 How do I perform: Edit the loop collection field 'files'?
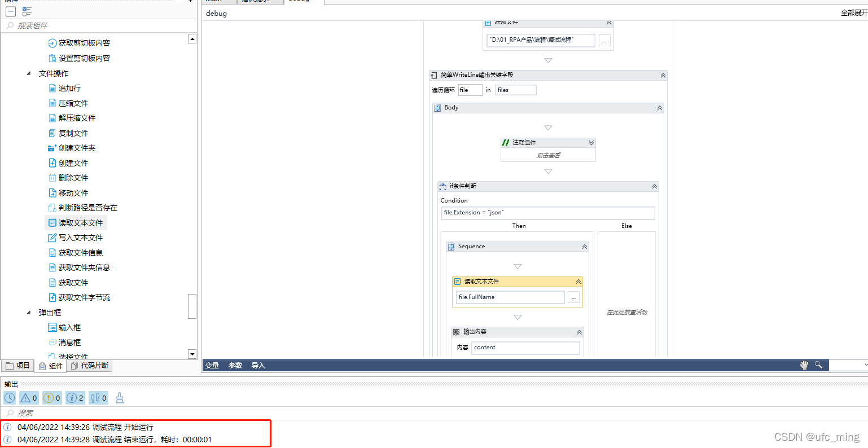pyautogui.click(x=516, y=90)
